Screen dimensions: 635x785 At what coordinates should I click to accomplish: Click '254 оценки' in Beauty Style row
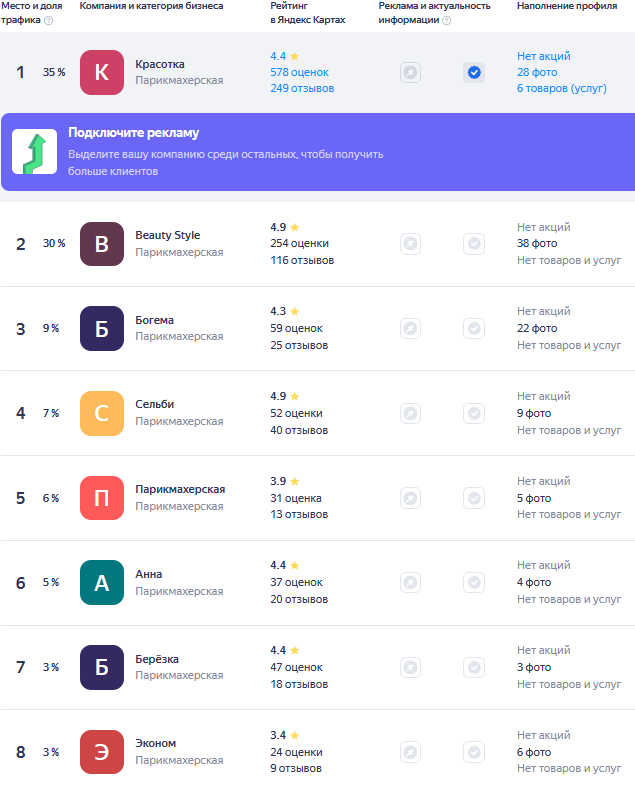[x=299, y=243]
